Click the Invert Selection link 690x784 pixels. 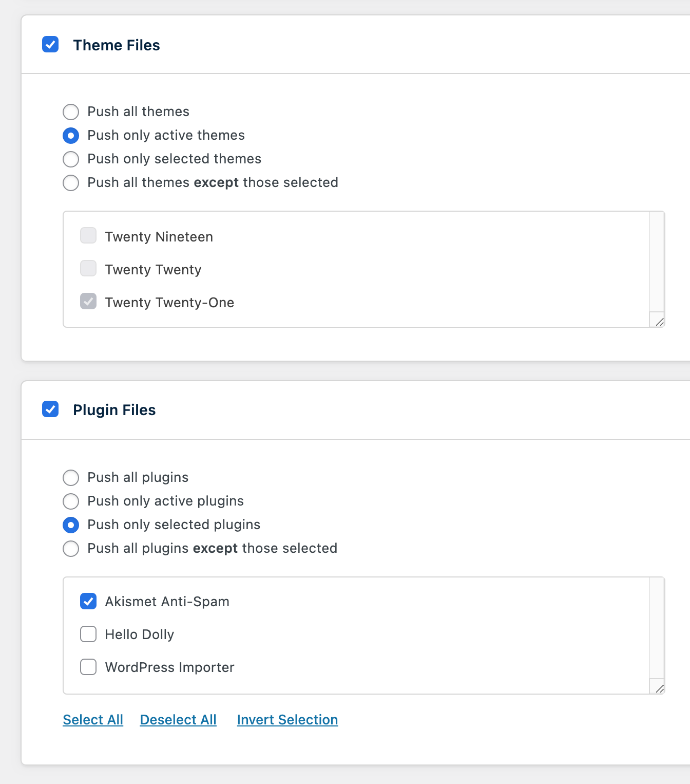287,720
